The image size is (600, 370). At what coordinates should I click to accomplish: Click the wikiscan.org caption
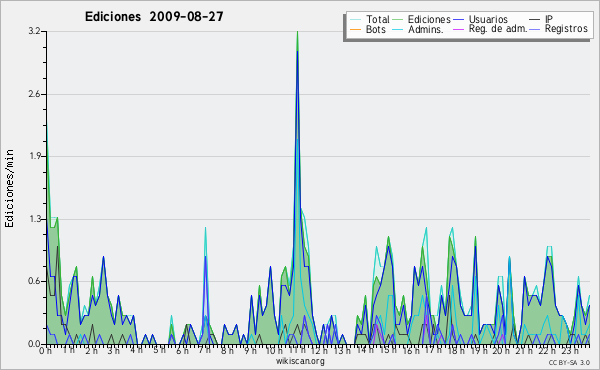pyautogui.click(x=300, y=361)
